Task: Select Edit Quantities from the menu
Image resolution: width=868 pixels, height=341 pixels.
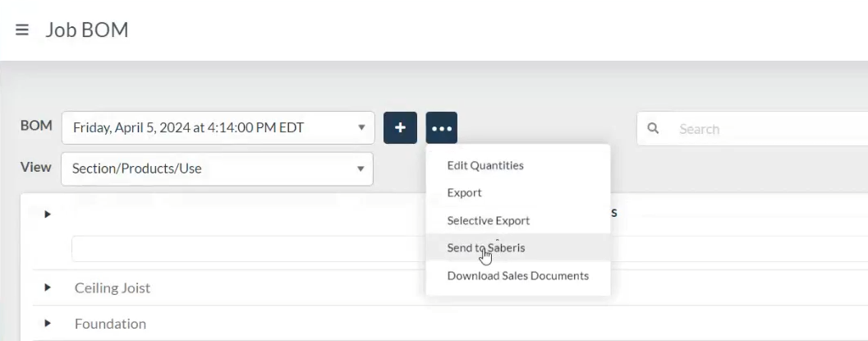Action: (485, 165)
